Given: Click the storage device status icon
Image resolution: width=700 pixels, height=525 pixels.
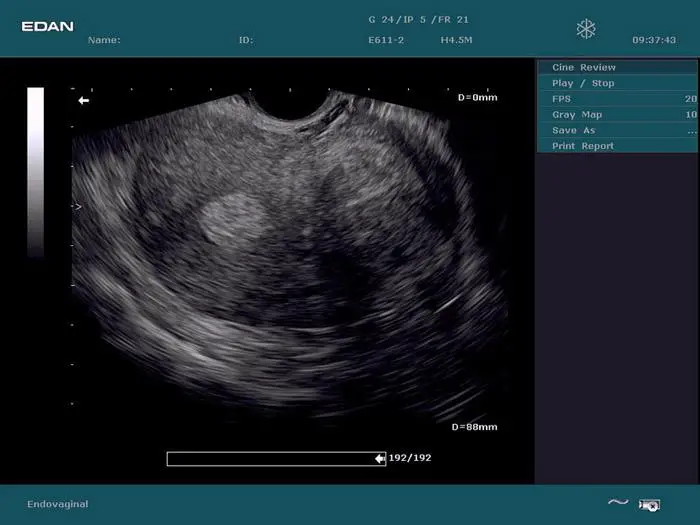Looking at the screenshot, I should (649, 504).
